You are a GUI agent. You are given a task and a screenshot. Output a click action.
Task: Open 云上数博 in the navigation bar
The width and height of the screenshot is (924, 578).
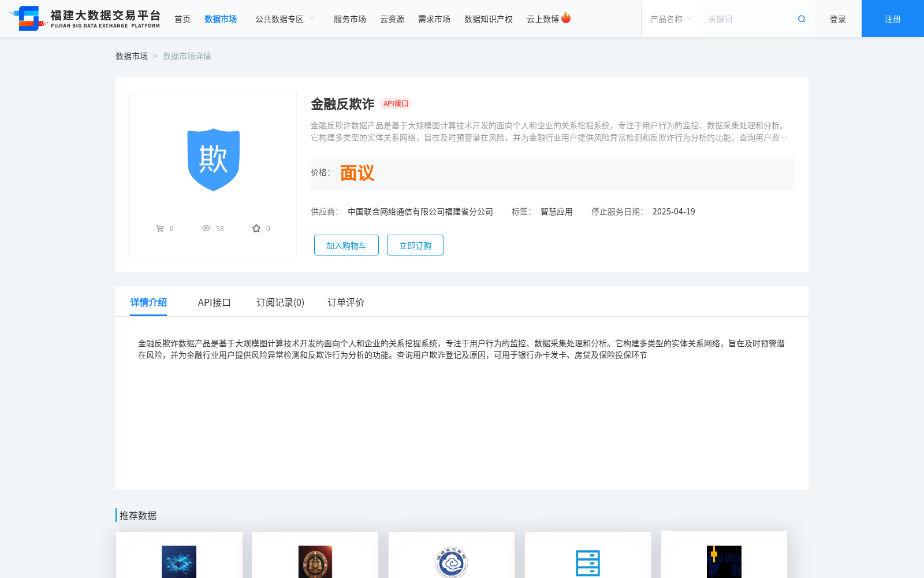543,19
